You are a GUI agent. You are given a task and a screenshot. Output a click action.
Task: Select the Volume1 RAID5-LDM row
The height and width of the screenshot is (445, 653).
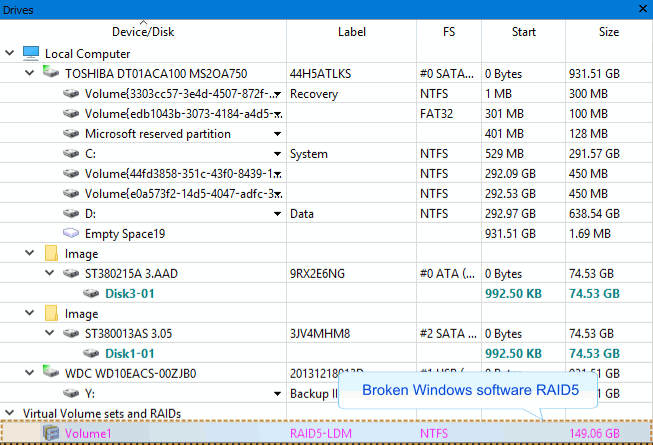point(326,433)
